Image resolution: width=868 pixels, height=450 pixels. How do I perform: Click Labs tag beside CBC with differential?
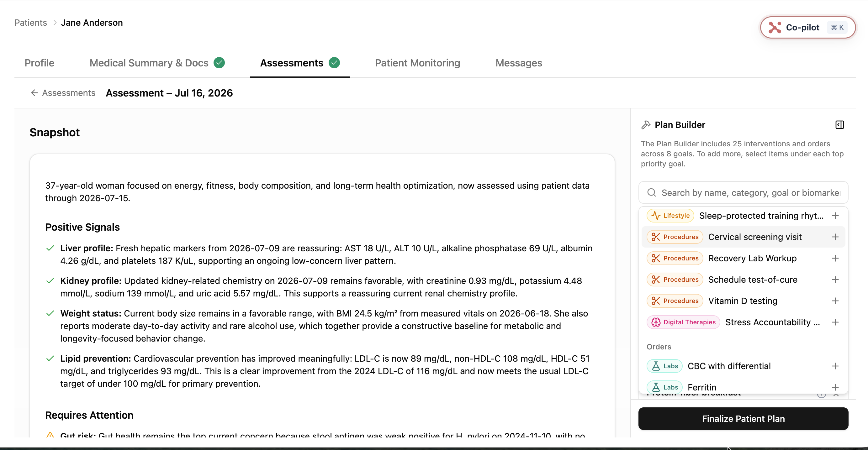[x=664, y=366]
